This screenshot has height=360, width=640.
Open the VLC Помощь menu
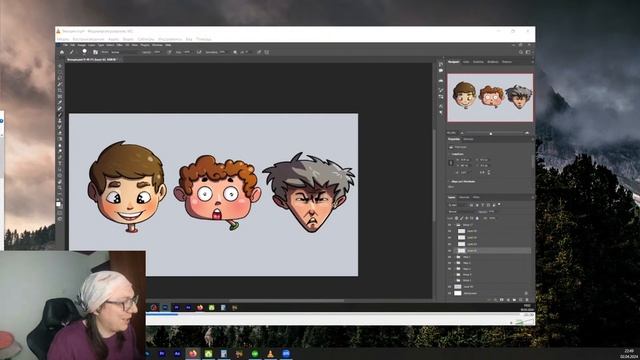tap(203, 39)
